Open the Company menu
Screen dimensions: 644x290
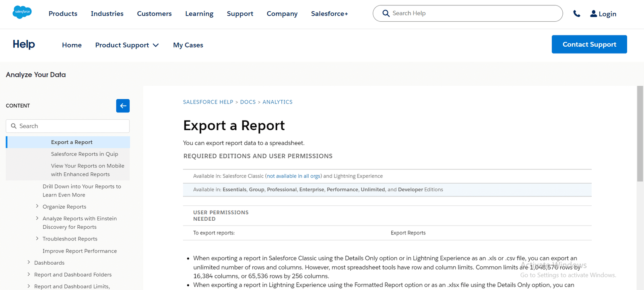click(282, 14)
